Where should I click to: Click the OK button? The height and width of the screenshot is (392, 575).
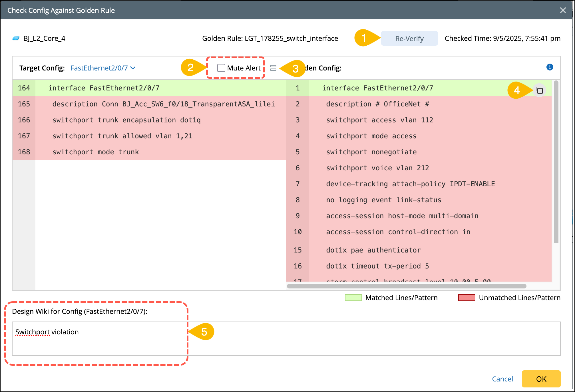[541, 379]
